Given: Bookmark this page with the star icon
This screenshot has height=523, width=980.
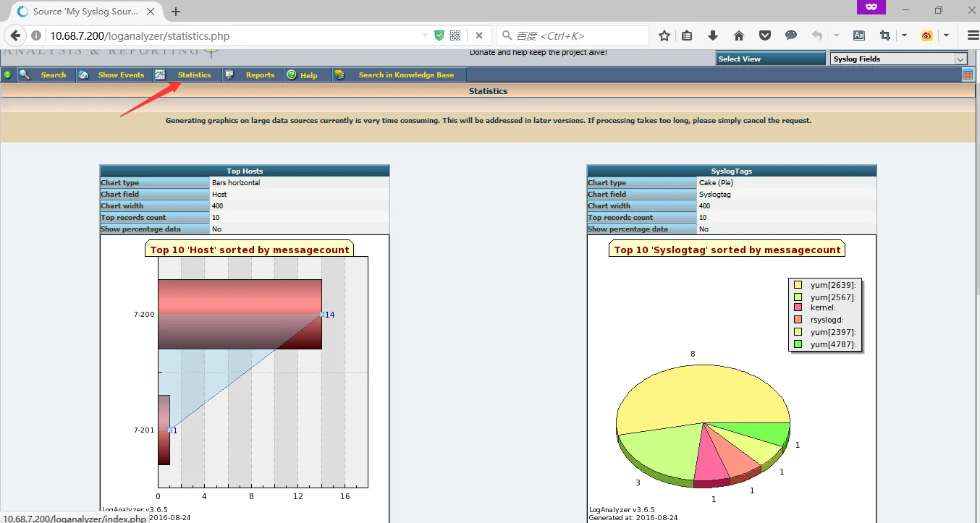Looking at the screenshot, I should pos(664,35).
